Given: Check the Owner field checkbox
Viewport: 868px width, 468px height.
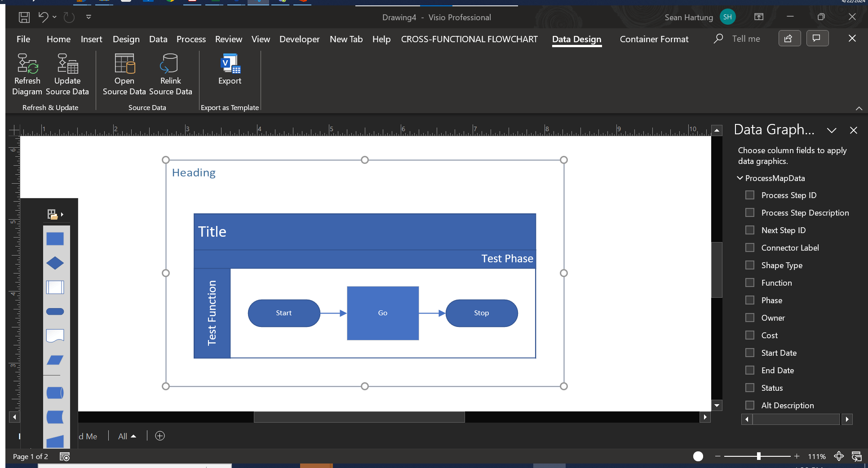Looking at the screenshot, I should [750, 318].
